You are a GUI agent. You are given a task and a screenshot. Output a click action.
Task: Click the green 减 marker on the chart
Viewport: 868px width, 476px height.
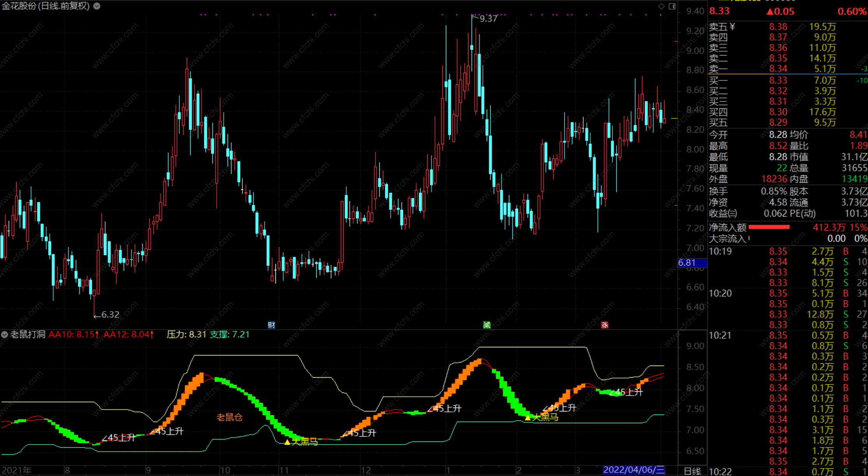coord(487,325)
